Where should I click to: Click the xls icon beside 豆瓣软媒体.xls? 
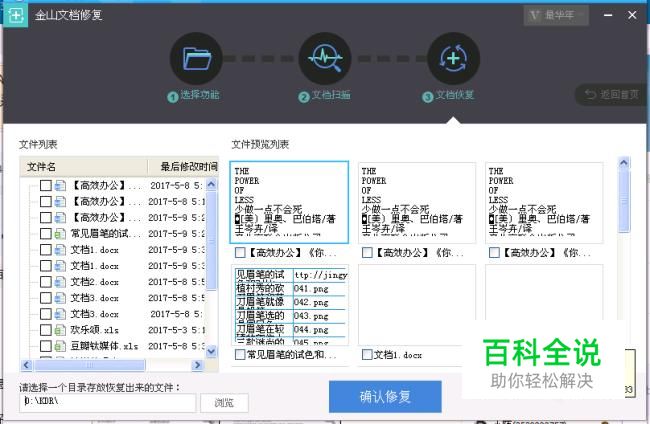(60, 346)
